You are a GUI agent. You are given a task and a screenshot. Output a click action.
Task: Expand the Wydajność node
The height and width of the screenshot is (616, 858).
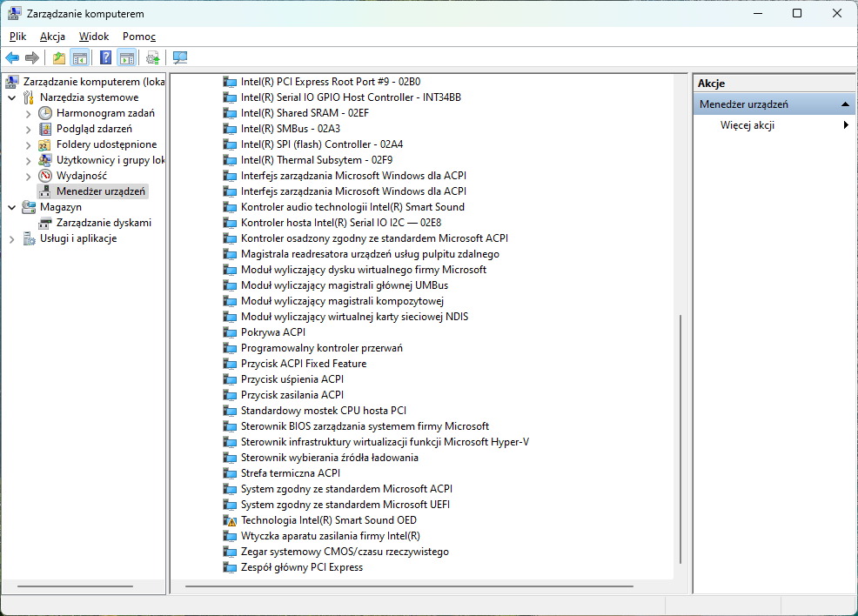click(x=29, y=176)
